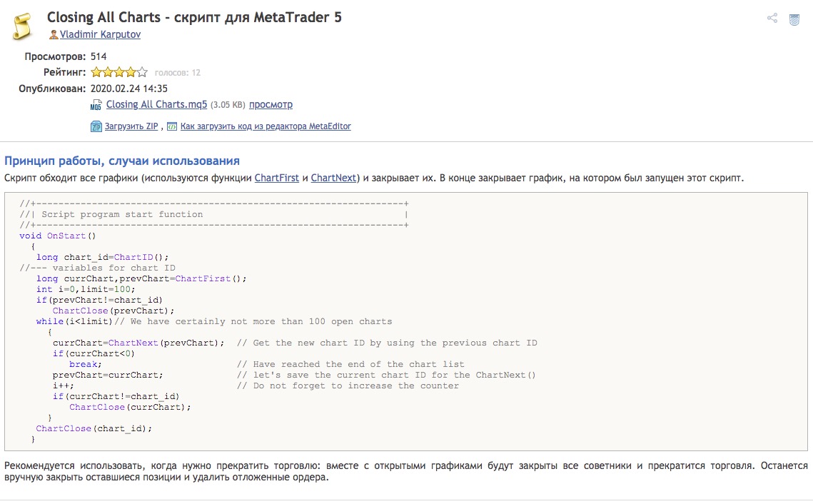Click the Просмотров label
This screenshot has height=504, width=813.
click(x=55, y=56)
